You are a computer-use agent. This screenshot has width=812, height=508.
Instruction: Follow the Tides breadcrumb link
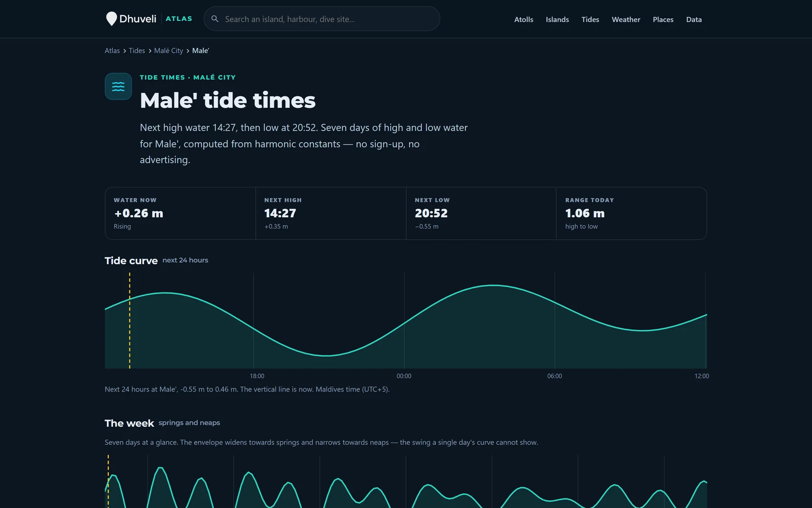(137, 51)
